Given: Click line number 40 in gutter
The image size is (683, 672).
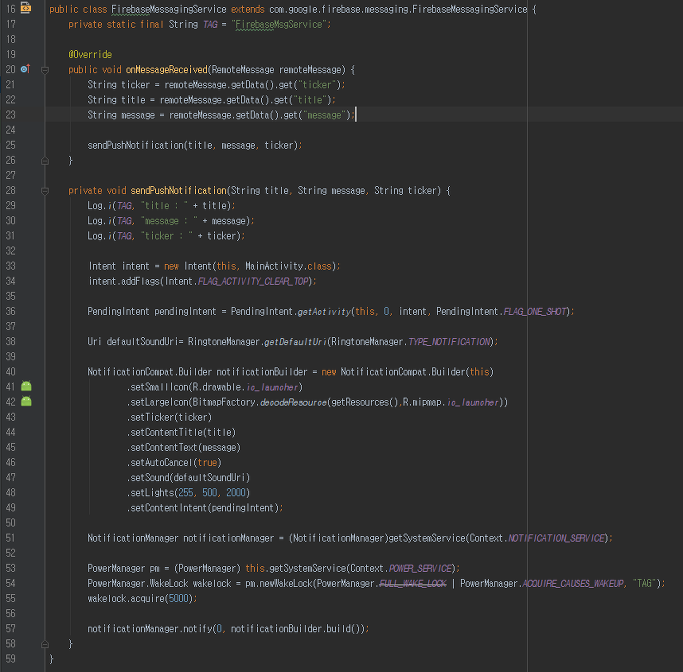Looking at the screenshot, I should click(x=10, y=372).
